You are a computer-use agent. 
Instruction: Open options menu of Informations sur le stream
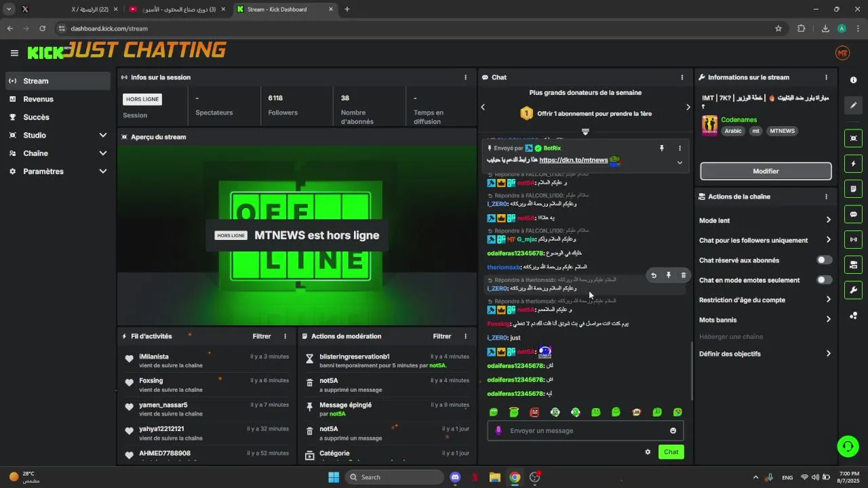[826, 77]
